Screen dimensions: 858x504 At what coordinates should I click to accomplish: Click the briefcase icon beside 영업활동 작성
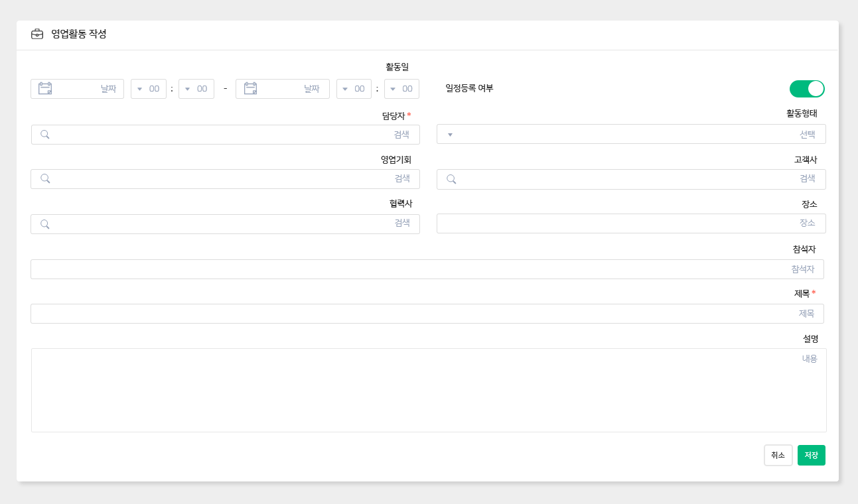pos(37,34)
